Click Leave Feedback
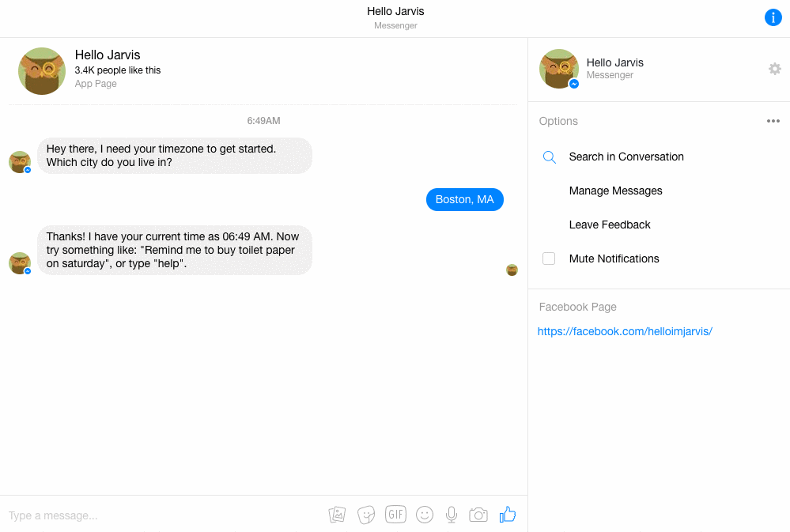 (610, 224)
